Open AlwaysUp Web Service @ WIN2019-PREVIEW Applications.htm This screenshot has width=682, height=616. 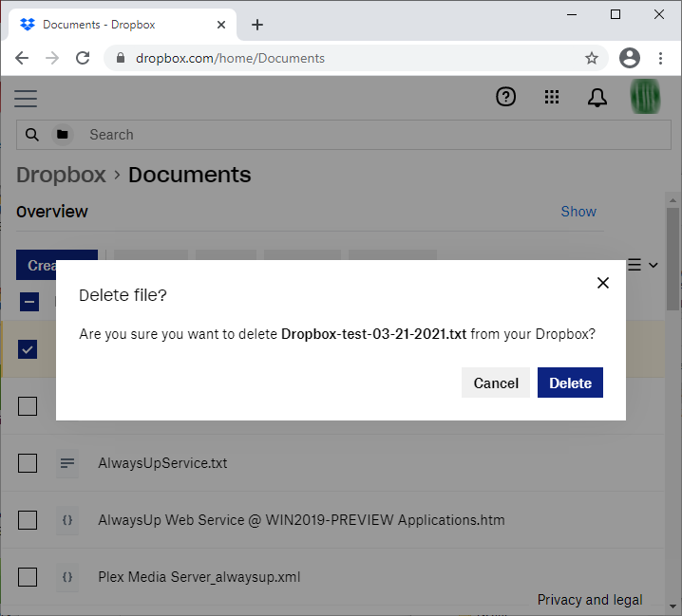click(301, 520)
